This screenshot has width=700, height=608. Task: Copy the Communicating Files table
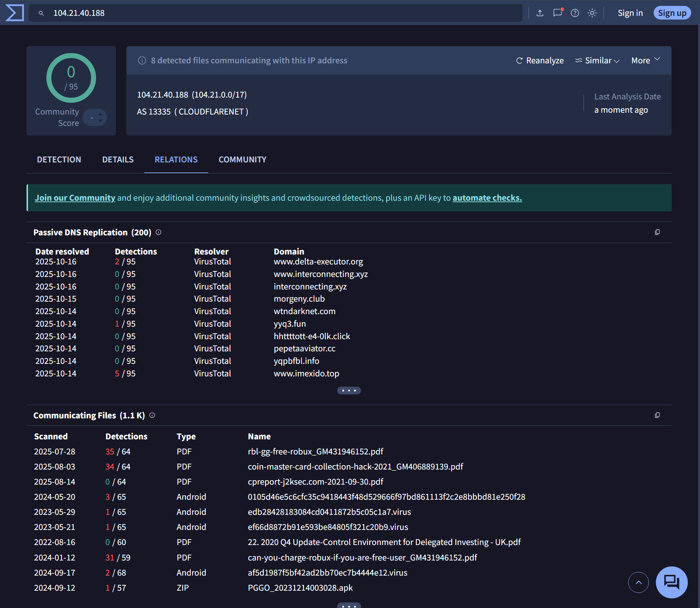pos(657,415)
